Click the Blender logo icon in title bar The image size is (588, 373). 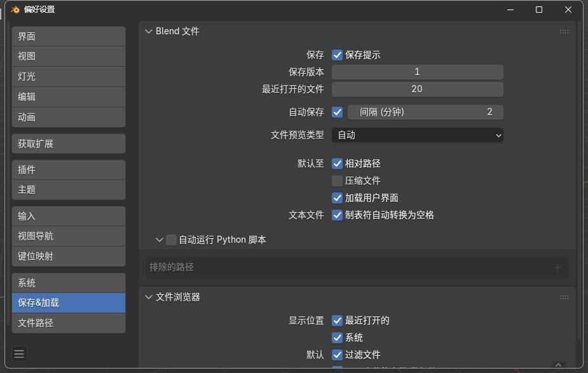click(x=15, y=10)
